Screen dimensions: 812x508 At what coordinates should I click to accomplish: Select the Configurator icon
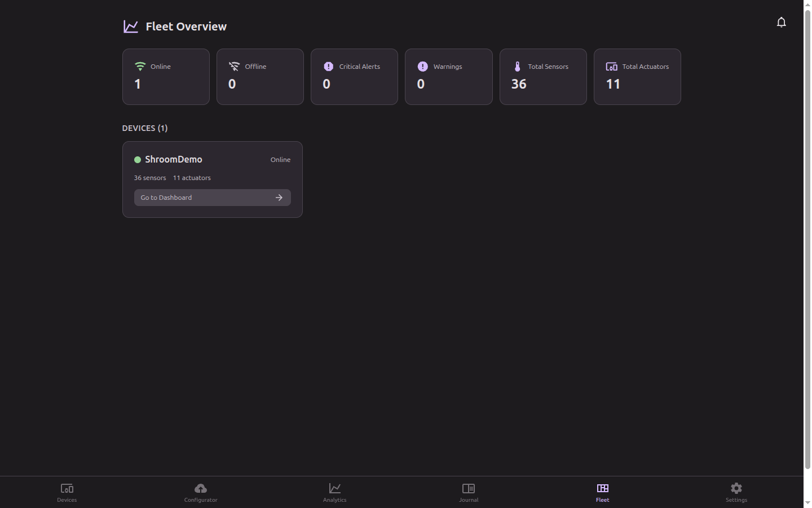pos(201,489)
